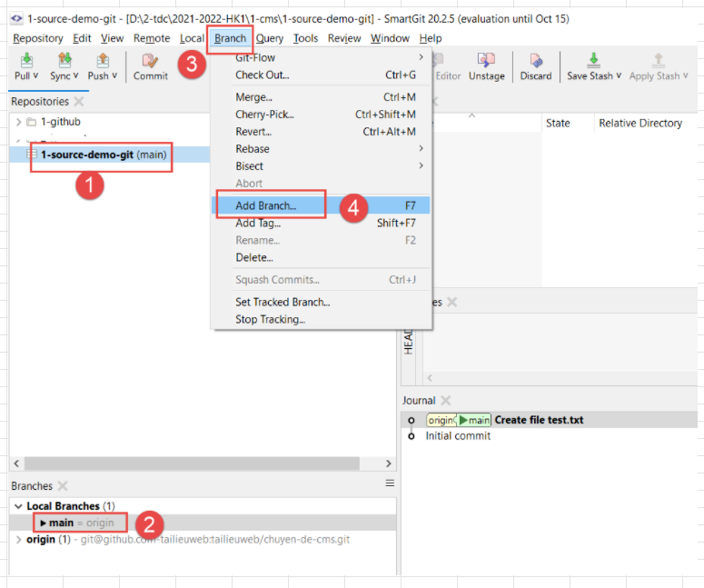Click the scroll-left arrow beside HEAD
704x588 pixels.
click(x=431, y=378)
